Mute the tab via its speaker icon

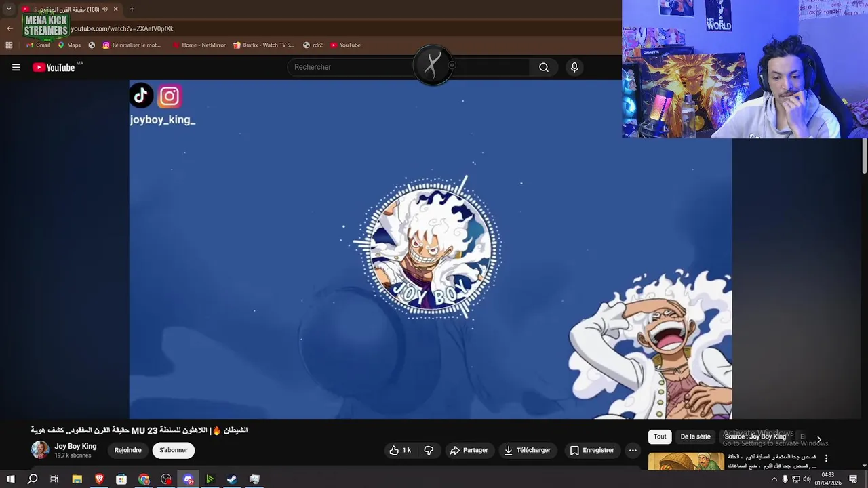(x=105, y=9)
